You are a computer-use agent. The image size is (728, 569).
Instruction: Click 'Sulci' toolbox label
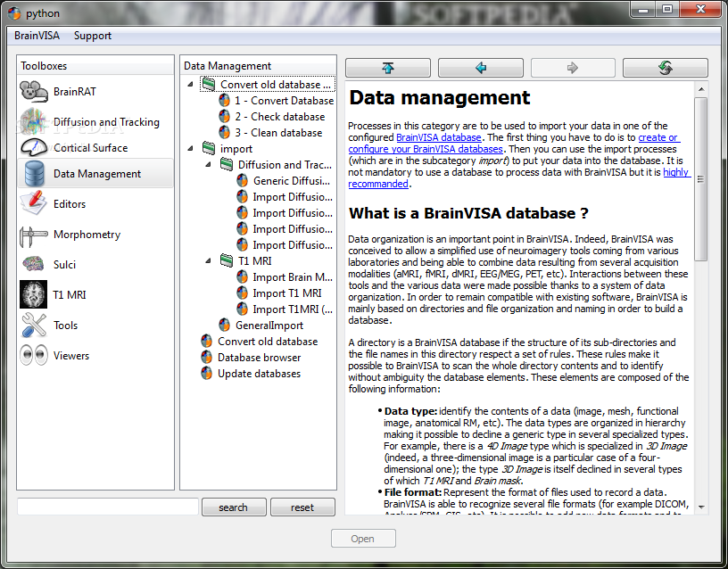click(x=64, y=265)
